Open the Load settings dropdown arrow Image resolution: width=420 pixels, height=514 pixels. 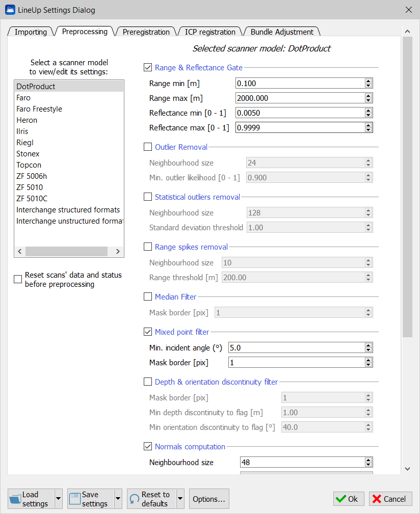[58, 499]
